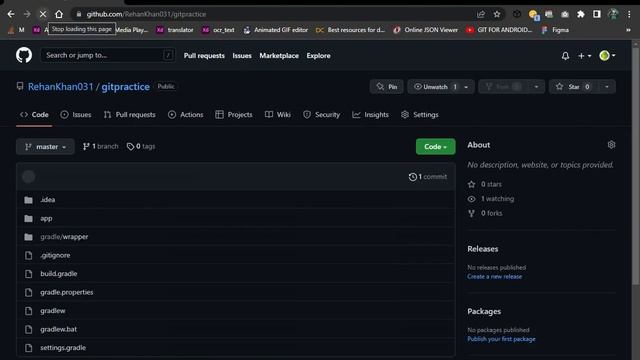Open Pull requests in top navigation
Screen dimensions: 640x360
tap(204, 56)
